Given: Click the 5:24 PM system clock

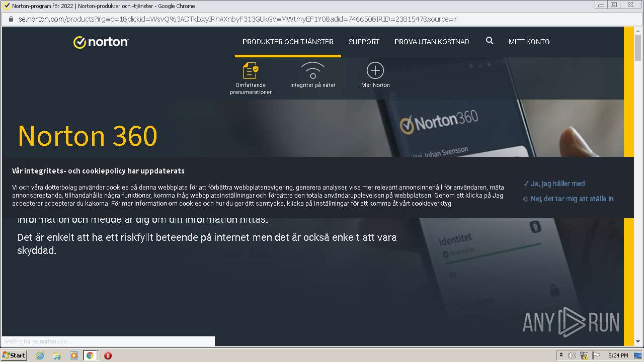Looking at the screenshot, I should [618, 355].
